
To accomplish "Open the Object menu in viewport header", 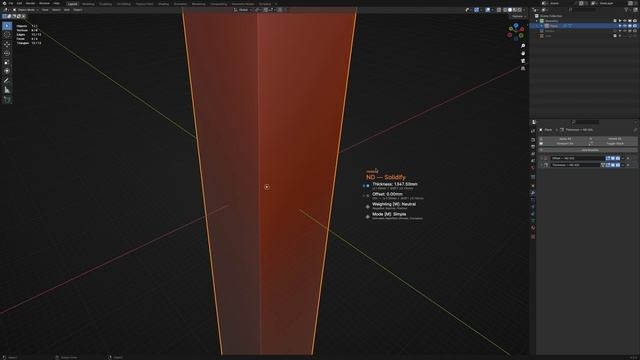I will click(x=78, y=10).
